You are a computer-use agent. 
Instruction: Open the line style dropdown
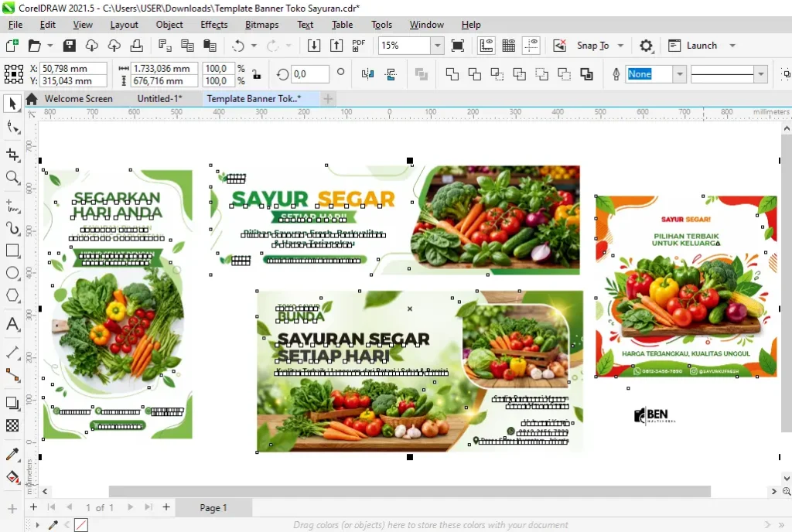pyautogui.click(x=761, y=74)
